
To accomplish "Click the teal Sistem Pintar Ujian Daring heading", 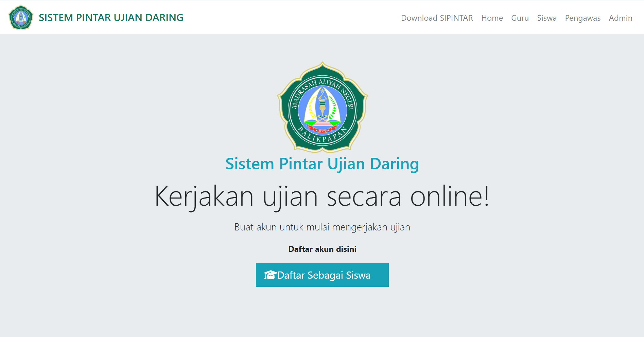I will point(322,164).
